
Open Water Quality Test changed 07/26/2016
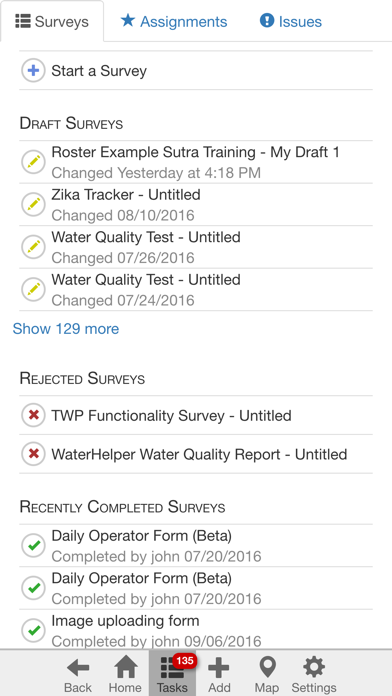coord(196,247)
